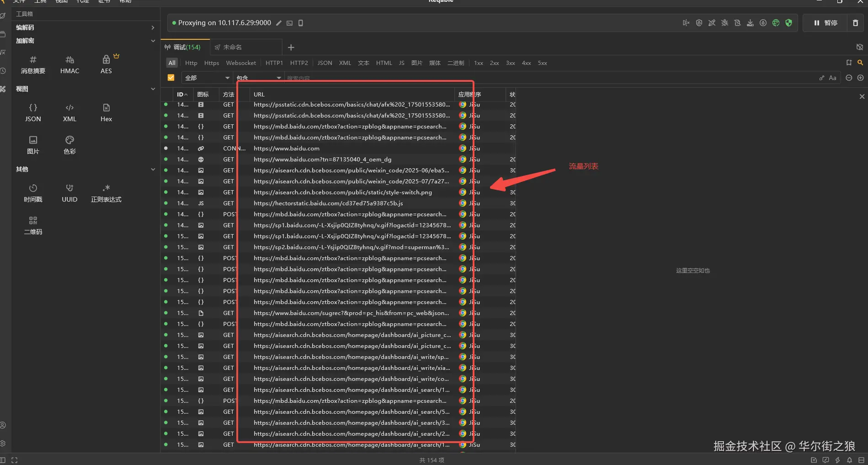Select the Http filter chip
Screen dimensions: 868x465
pos(191,63)
